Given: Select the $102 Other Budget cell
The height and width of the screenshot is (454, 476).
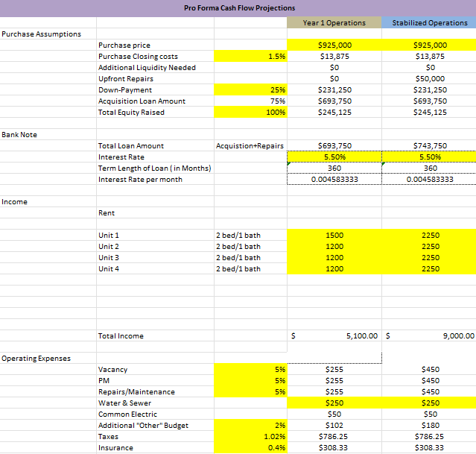Looking at the screenshot, I should [x=334, y=426].
